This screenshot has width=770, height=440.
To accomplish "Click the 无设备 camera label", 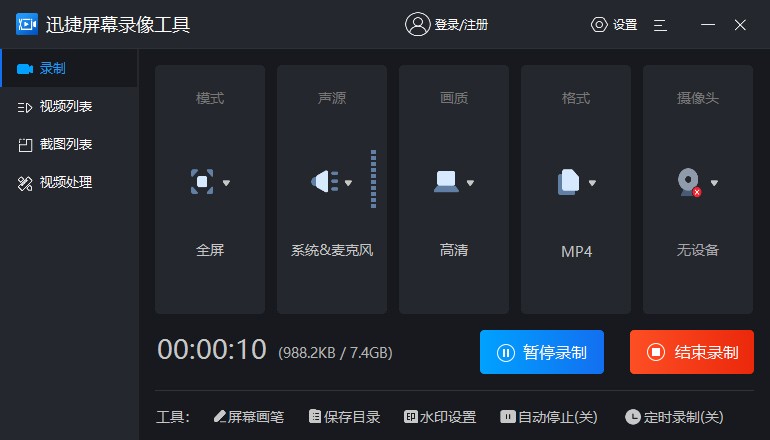I will click(x=698, y=250).
